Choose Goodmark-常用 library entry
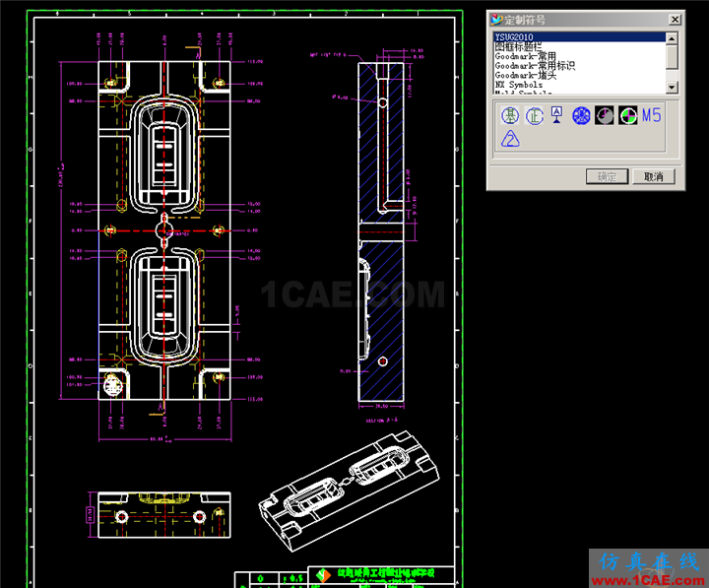 coord(579,56)
